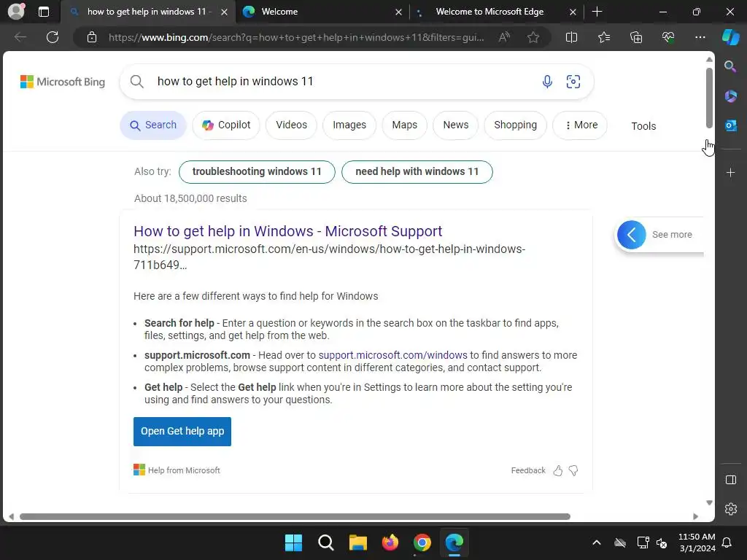This screenshot has height=560, width=747.
Task: Open the Favorites list icon
Action: (603, 37)
